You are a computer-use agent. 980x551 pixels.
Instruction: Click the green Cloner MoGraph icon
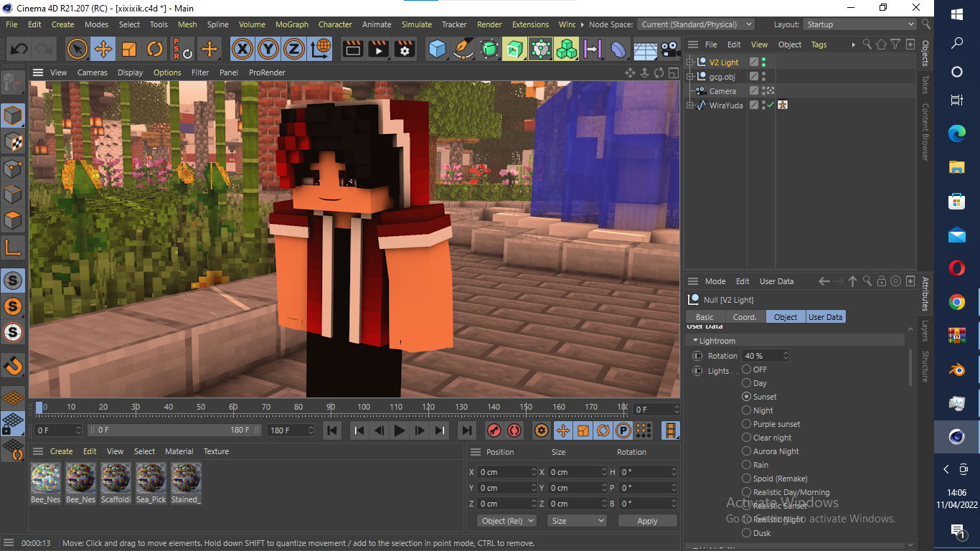pos(567,49)
